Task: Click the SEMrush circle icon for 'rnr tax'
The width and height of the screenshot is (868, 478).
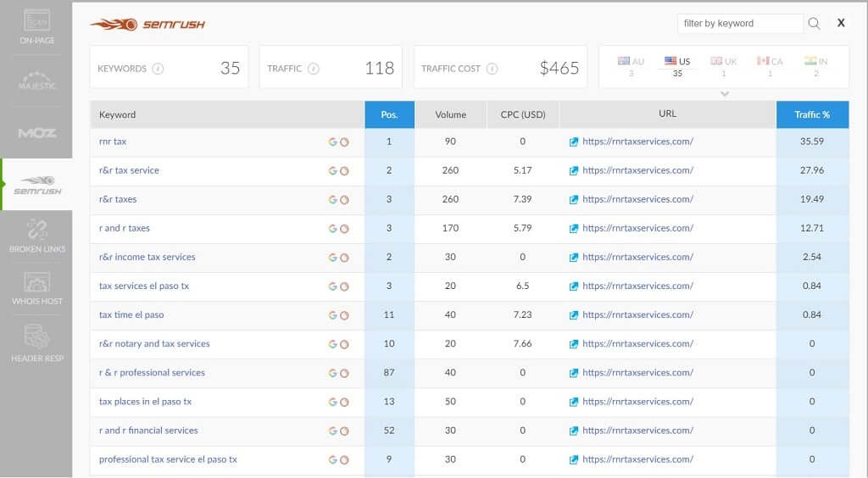Action: (x=344, y=142)
